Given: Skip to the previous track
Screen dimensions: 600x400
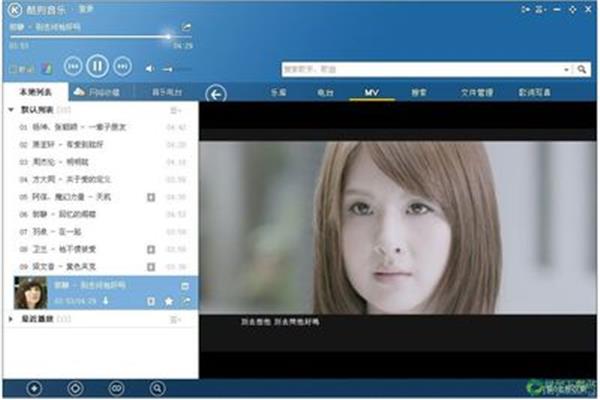Looking at the screenshot, I should 73,67.
